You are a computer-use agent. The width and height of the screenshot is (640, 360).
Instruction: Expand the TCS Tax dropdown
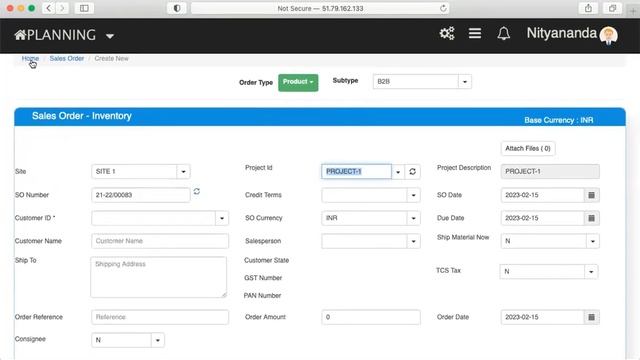click(591, 271)
